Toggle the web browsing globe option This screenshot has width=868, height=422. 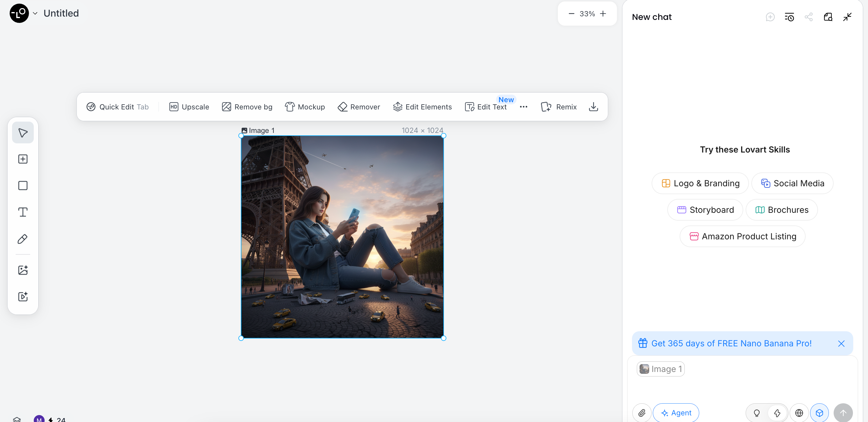799,413
